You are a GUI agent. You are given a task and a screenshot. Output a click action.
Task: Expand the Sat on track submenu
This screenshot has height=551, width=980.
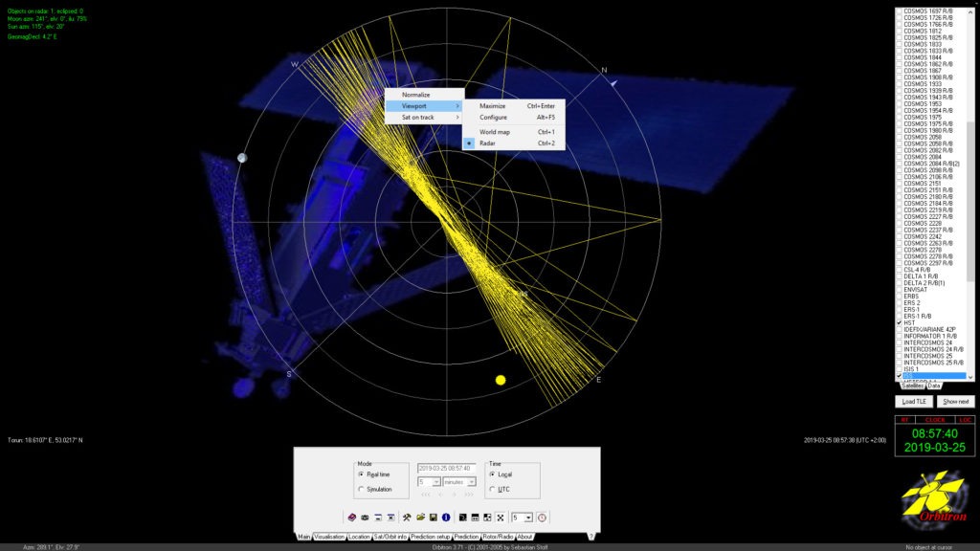click(x=424, y=118)
